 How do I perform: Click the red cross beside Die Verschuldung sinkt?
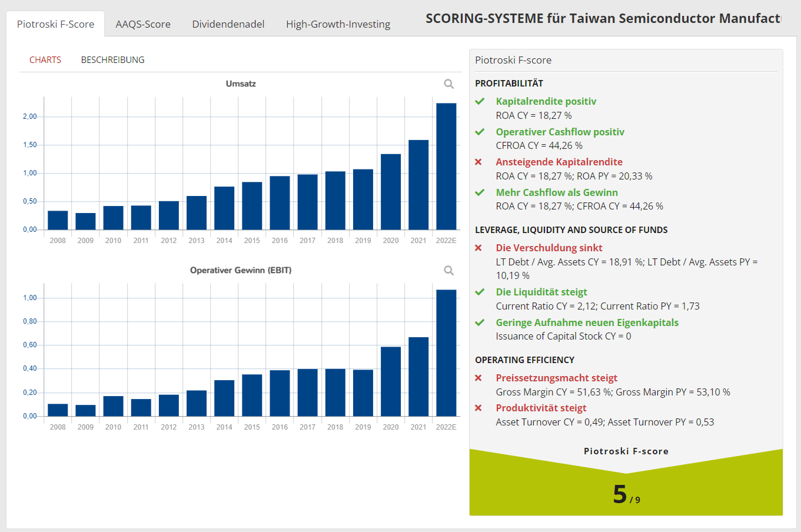[x=478, y=248]
